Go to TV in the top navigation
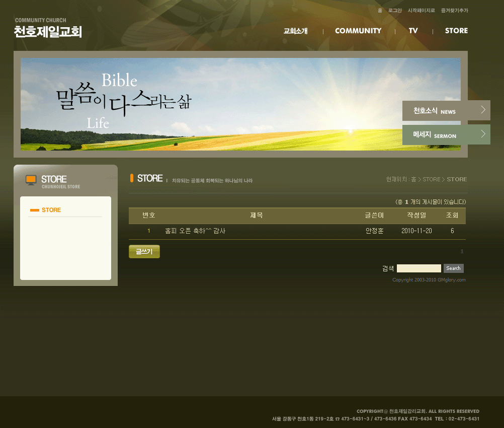Viewport: 504px width, 428px height. tap(413, 31)
